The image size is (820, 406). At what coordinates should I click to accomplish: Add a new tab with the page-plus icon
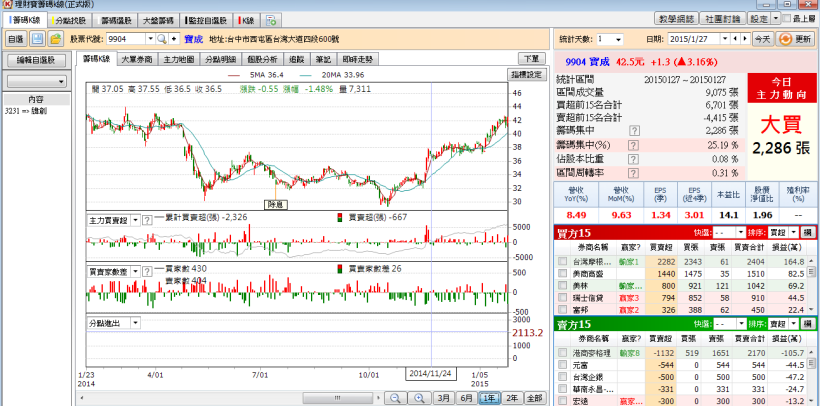click(x=270, y=21)
